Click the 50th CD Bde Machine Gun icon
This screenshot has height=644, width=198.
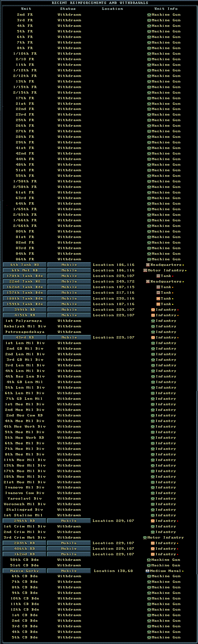point(149,560)
